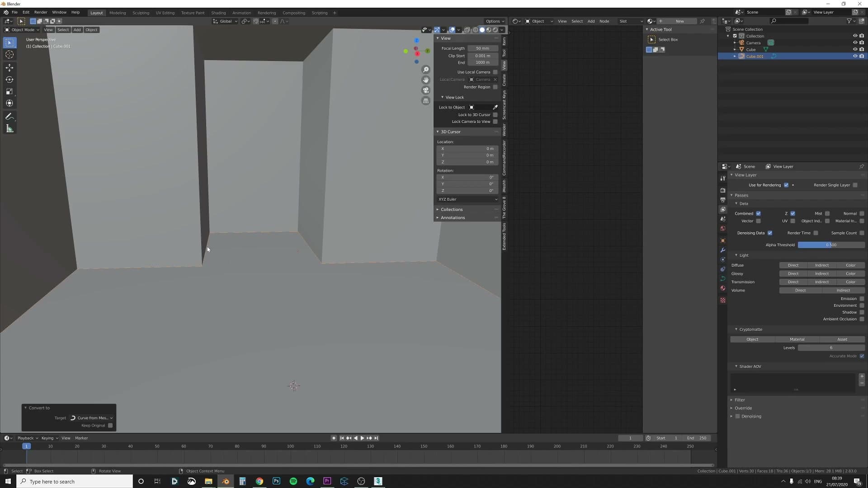This screenshot has height=488, width=868.
Task: Tick the Lock Camera to View checkbox
Action: [495, 122]
